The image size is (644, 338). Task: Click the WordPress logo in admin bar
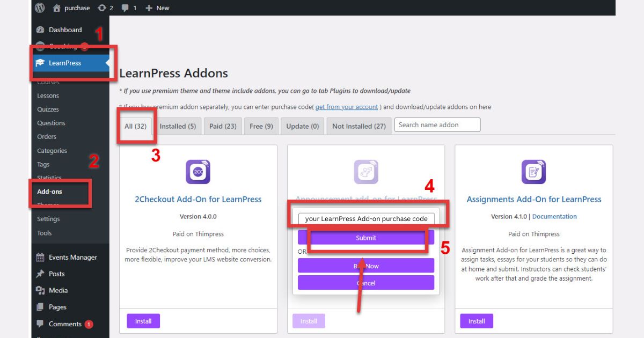pos(40,8)
